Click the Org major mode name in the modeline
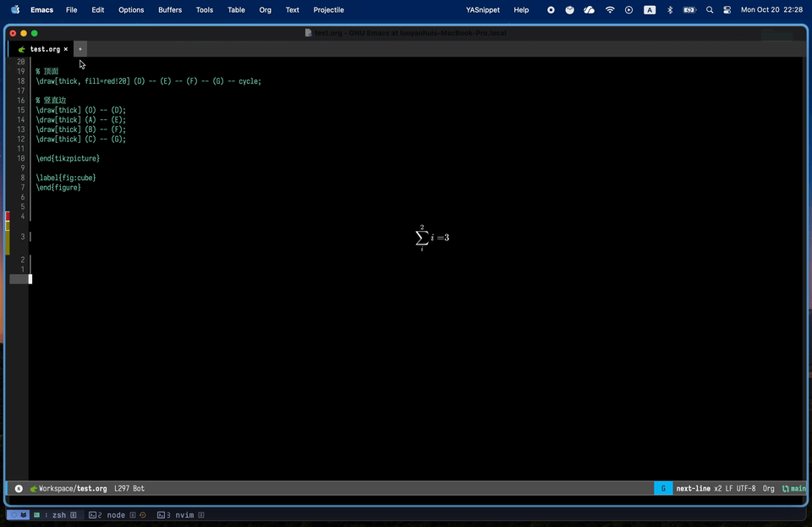This screenshot has width=812, height=527. 768,488
